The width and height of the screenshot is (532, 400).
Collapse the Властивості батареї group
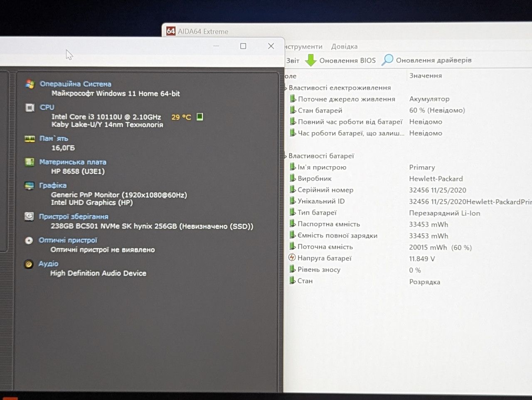click(286, 156)
